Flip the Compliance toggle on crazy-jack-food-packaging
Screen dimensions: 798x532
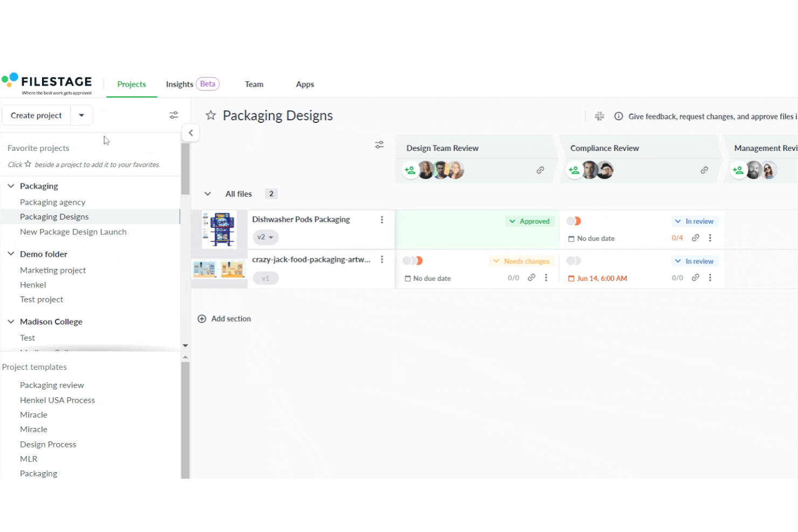[x=574, y=260]
